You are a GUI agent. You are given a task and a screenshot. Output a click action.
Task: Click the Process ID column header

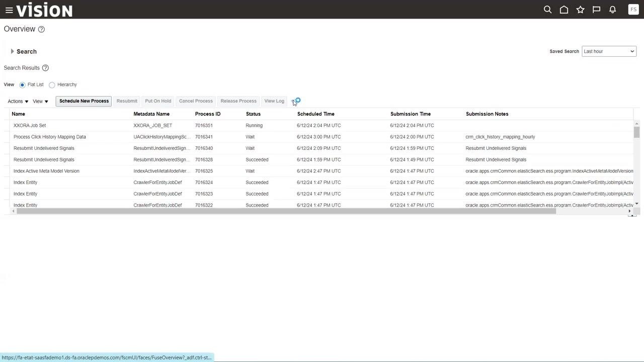pos(208,114)
